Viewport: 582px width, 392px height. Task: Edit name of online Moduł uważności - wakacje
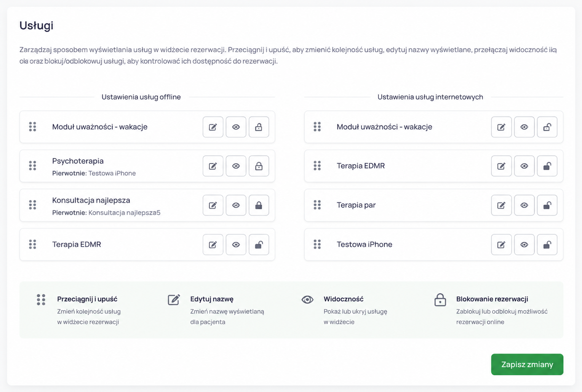pos(501,127)
